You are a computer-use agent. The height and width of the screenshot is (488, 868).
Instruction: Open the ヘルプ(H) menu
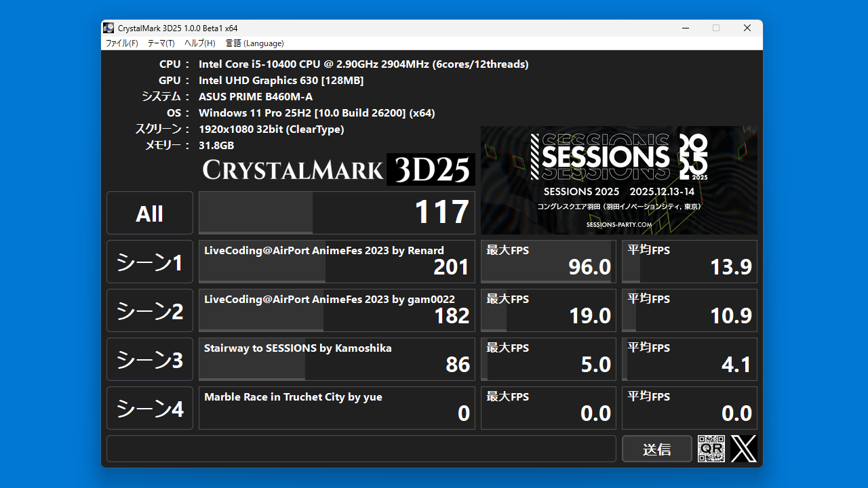[199, 43]
